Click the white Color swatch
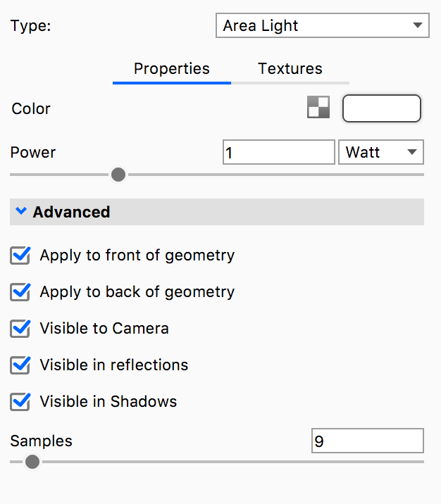This screenshot has width=441, height=504. [381, 108]
